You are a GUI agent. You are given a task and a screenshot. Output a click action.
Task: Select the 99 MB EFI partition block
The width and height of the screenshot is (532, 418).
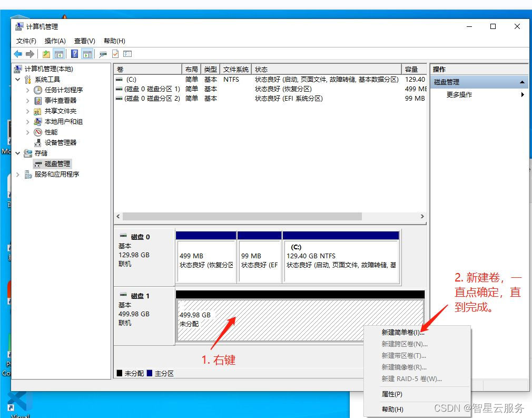tap(260, 257)
